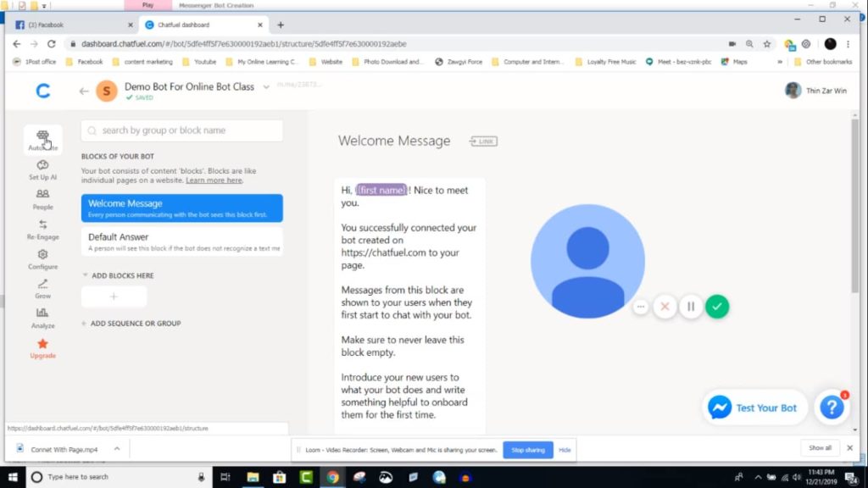Reload the page in Chrome
This screenshot has width=868, height=488.
[51, 44]
